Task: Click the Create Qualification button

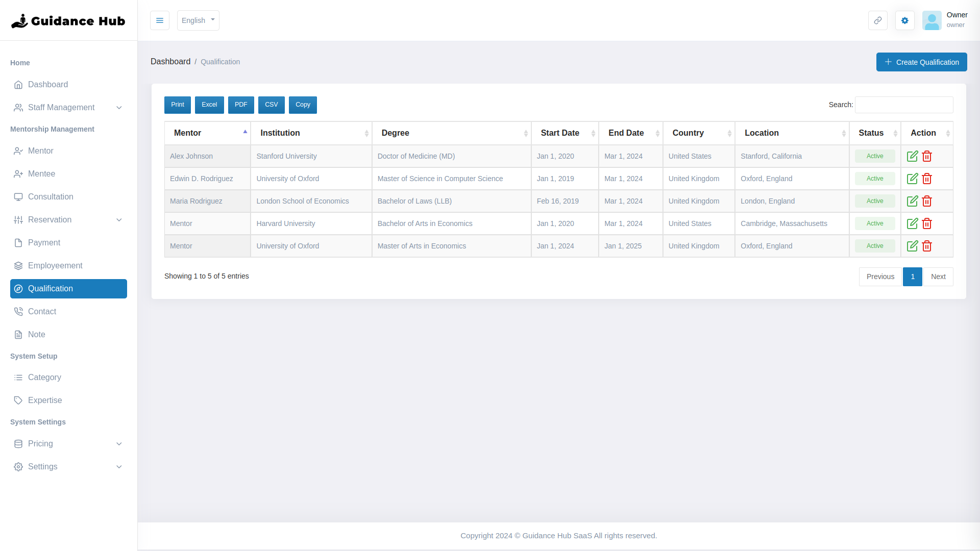Action: click(921, 62)
